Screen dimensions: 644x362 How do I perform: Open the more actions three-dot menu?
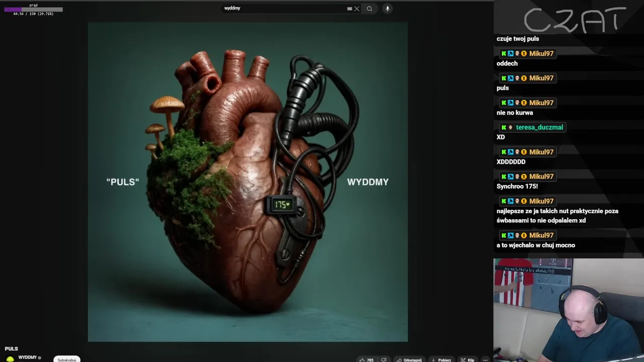click(x=485, y=360)
